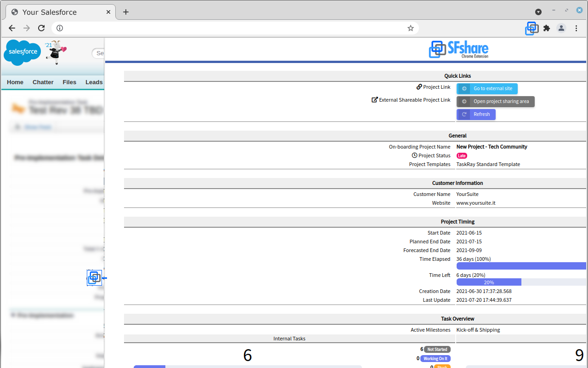Click Open project sharing area button
The width and height of the screenshot is (588, 368).
coord(496,102)
